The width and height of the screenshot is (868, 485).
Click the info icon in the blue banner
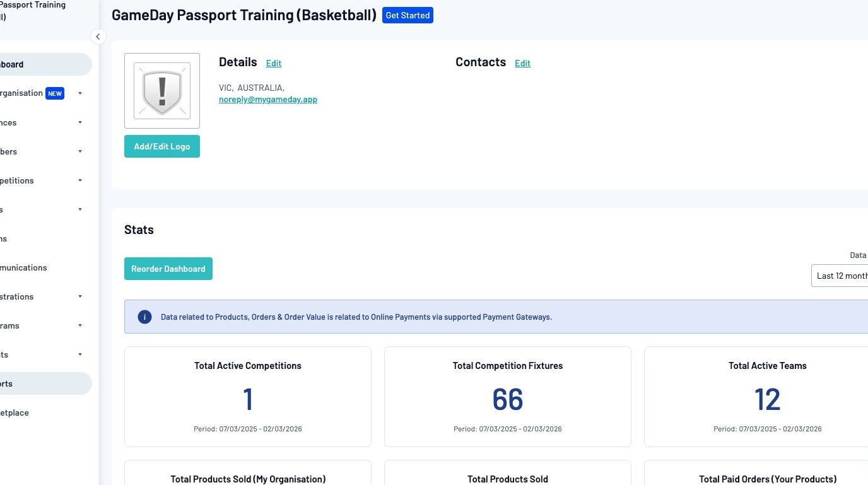click(144, 317)
